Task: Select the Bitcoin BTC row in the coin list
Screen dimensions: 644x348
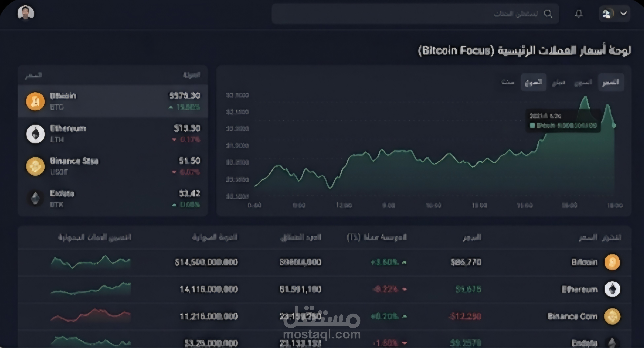Action: point(113,101)
